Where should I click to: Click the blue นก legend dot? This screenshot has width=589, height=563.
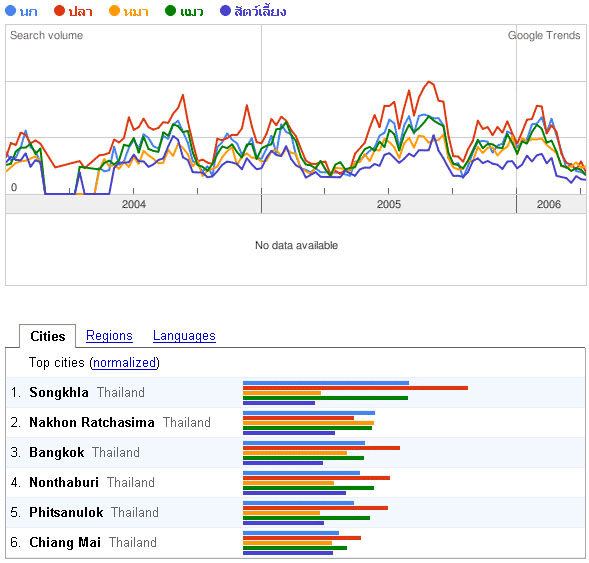click(11, 11)
